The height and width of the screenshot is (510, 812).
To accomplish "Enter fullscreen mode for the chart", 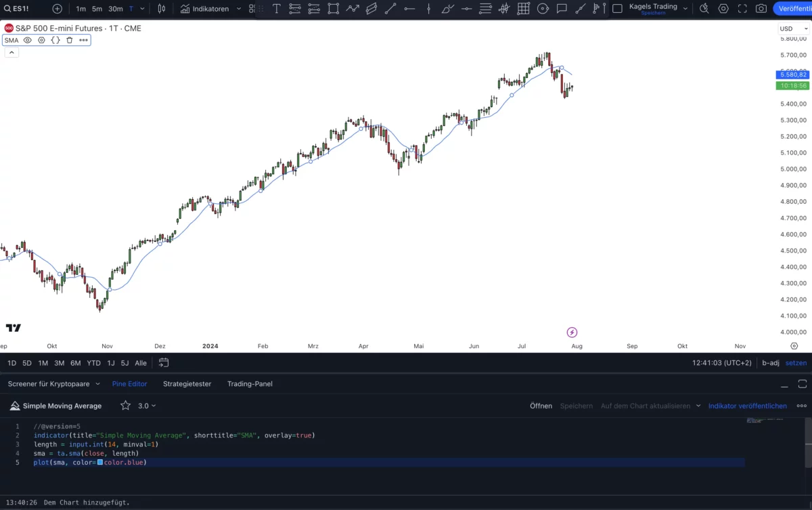I will tap(742, 8).
